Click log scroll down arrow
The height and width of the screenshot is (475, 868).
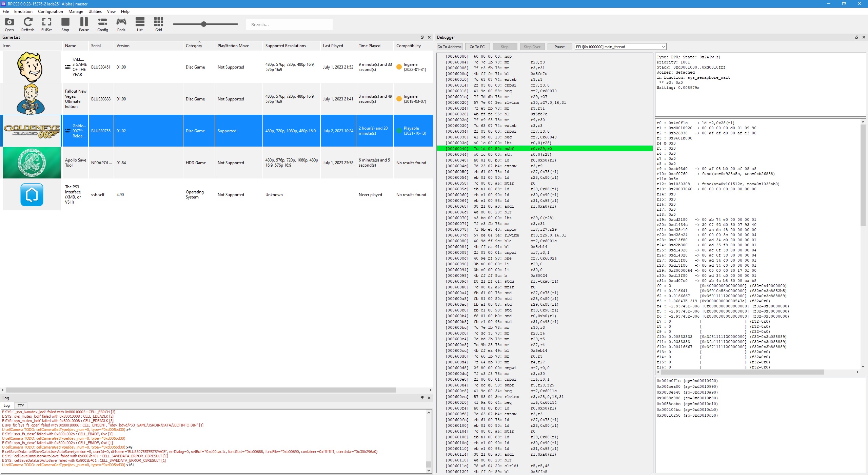pos(429,471)
